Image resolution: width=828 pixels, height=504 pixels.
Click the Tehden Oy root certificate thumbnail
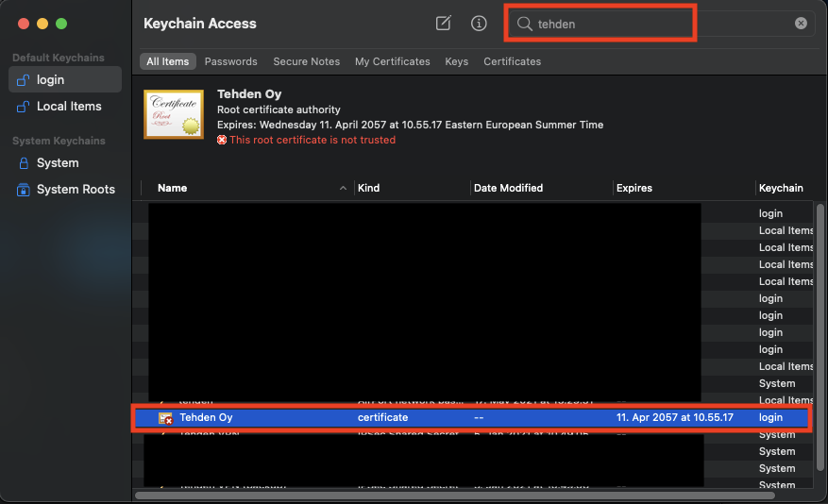[x=174, y=114]
